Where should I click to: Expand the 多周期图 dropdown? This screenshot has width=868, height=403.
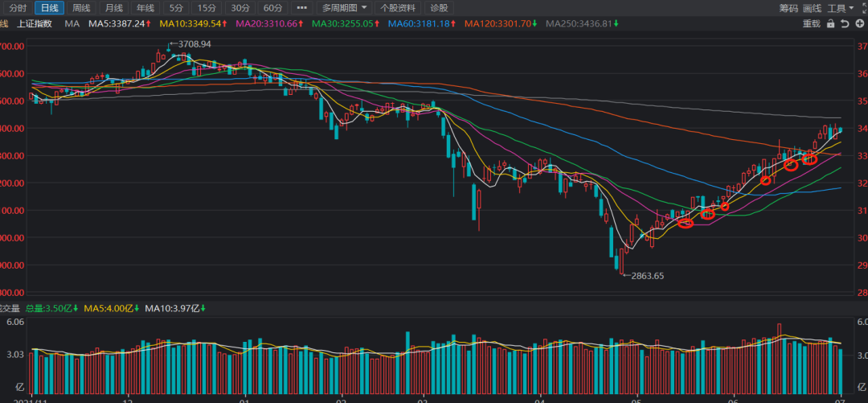point(344,8)
